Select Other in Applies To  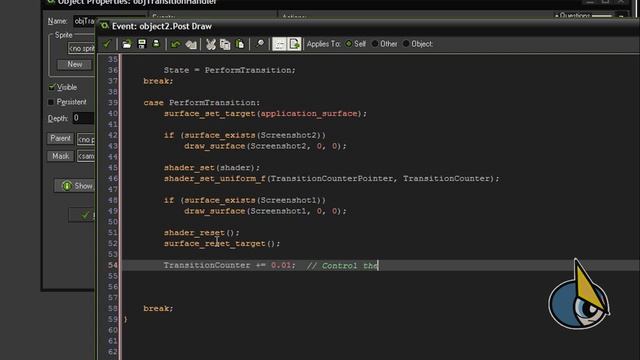click(384, 44)
